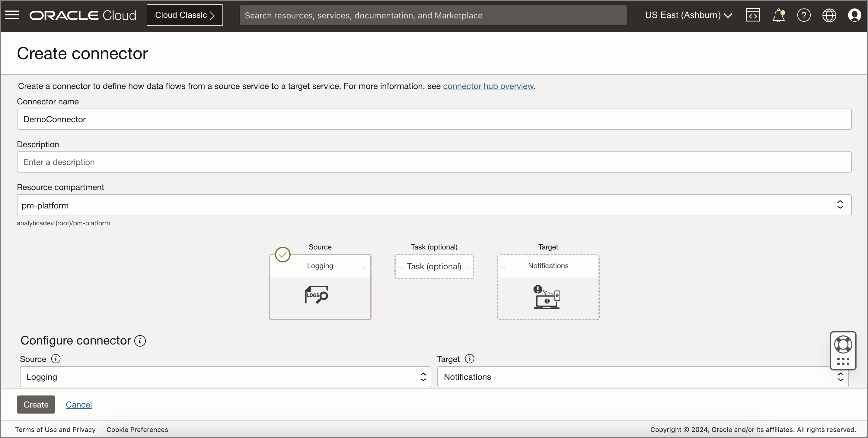Open the hamburger navigation menu
Viewport: 868px width, 438px height.
coord(12,15)
